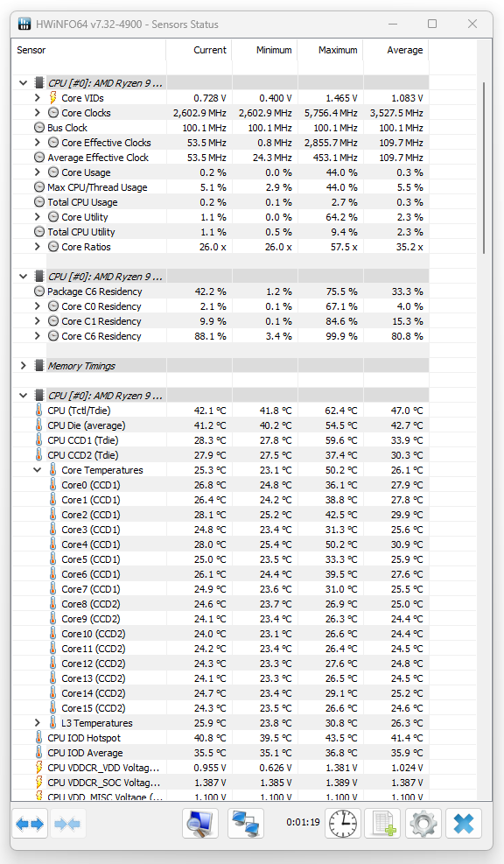Click the vertical scrollbar thumb
This screenshot has height=864, width=504.
pyautogui.click(x=484, y=168)
